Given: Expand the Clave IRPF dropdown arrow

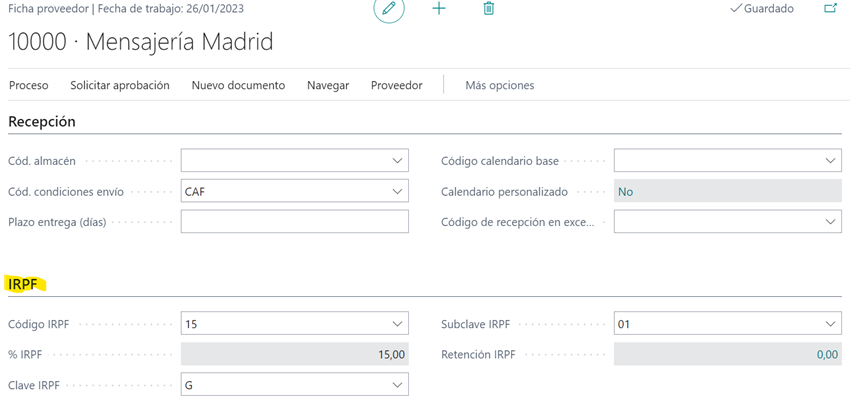Looking at the screenshot, I should click(x=397, y=385).
